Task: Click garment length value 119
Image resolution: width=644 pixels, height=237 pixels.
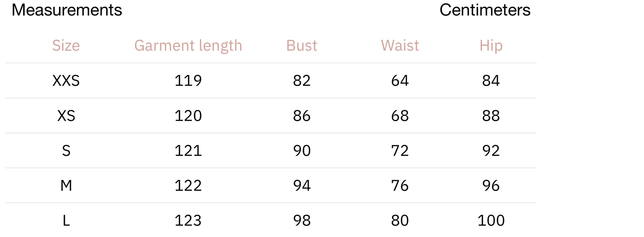Action: (188, 81)
